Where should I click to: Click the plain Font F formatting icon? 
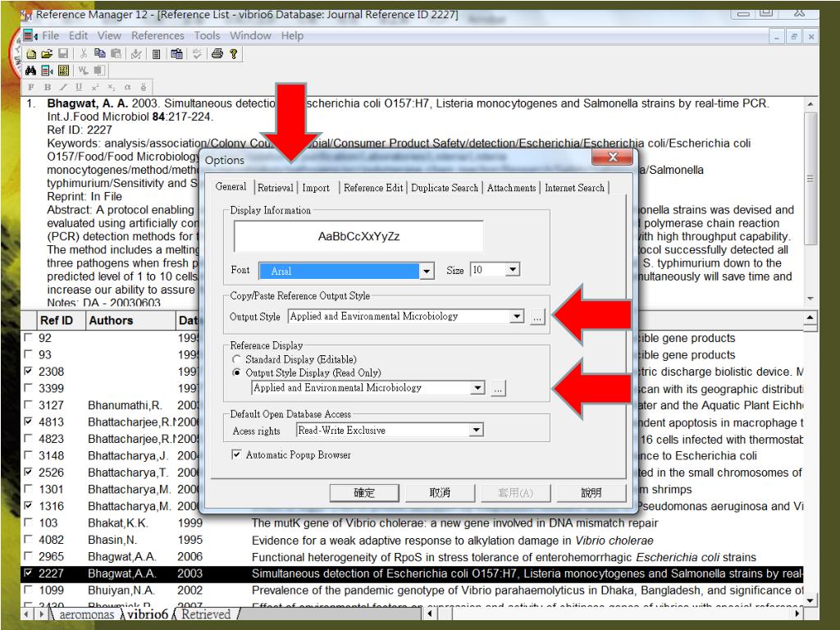31,87
